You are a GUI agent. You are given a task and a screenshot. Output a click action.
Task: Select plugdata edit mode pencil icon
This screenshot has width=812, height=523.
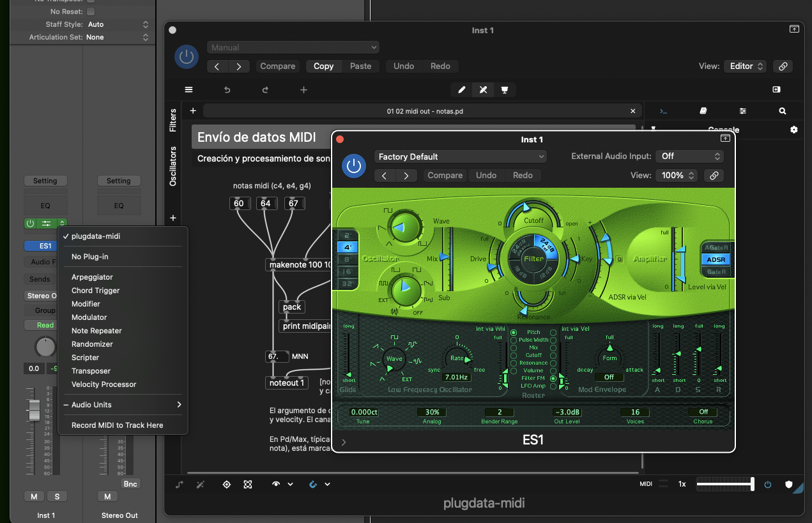[462, 90]
